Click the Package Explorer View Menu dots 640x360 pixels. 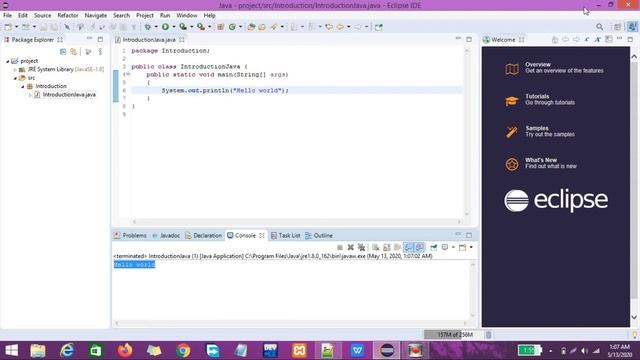tap(100, 52)
